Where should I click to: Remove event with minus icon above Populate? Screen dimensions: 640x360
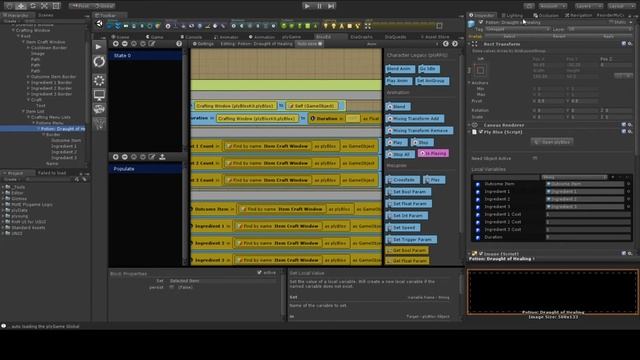pyautogui.click(x=124, y=157)
